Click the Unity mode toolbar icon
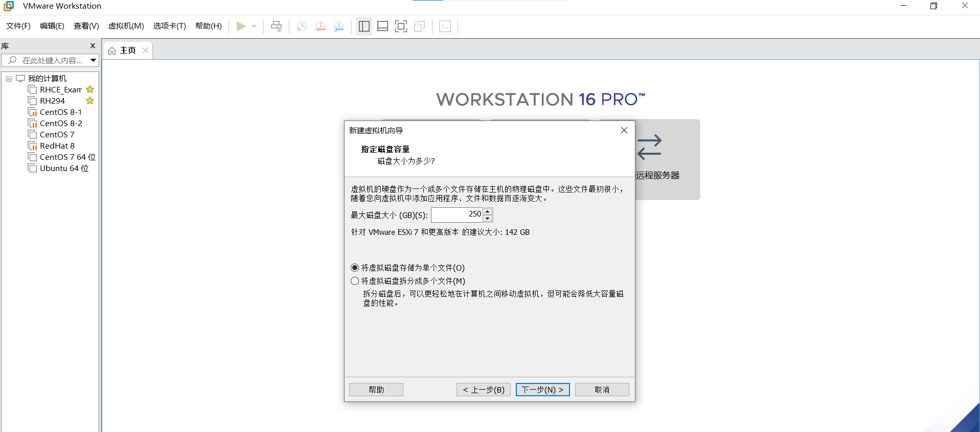Viewport: 980px width, 432px height. coord(420,26)
